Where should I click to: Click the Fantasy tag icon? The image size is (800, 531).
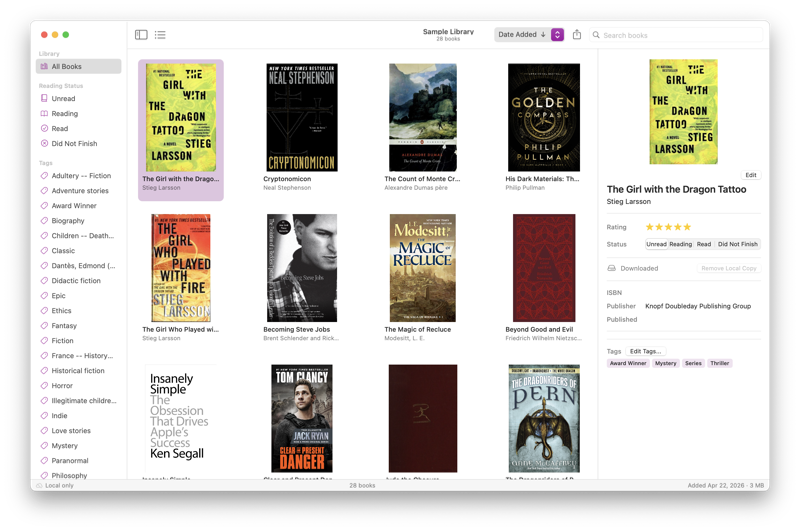[x=44, y=325]
